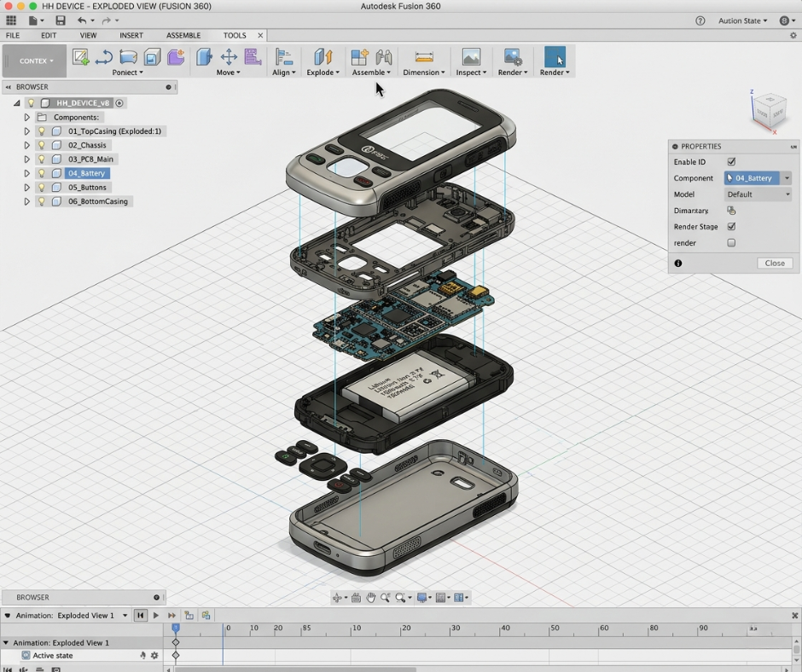Select the Shell box tool icon
The image size is (802, 672).
(152, 57)
